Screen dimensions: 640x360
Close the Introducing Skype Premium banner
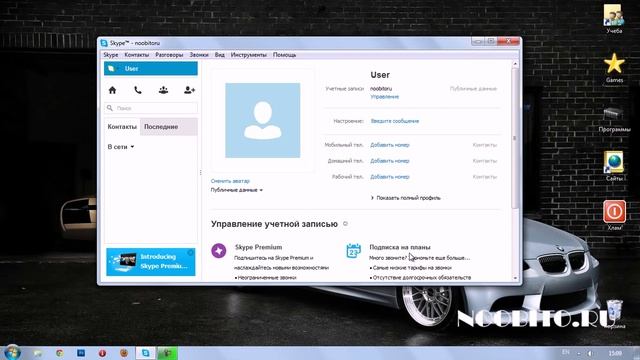pos(190,253)
